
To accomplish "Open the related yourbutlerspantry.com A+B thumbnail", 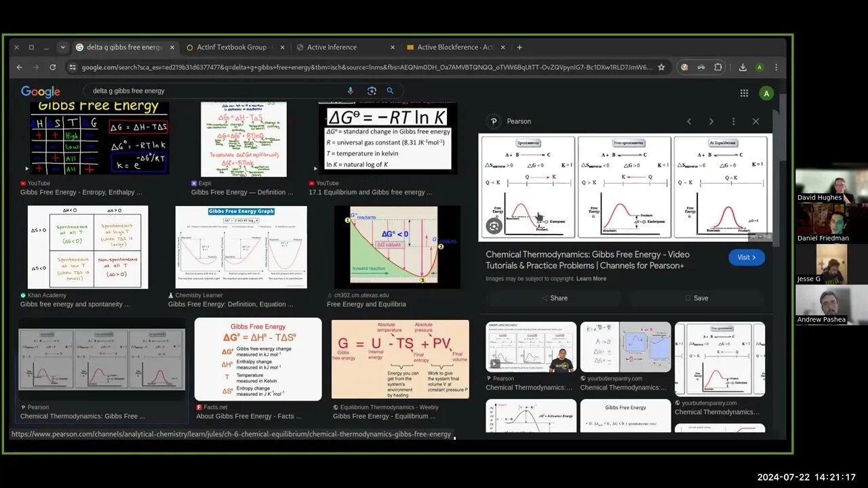I will coord(625,347).
